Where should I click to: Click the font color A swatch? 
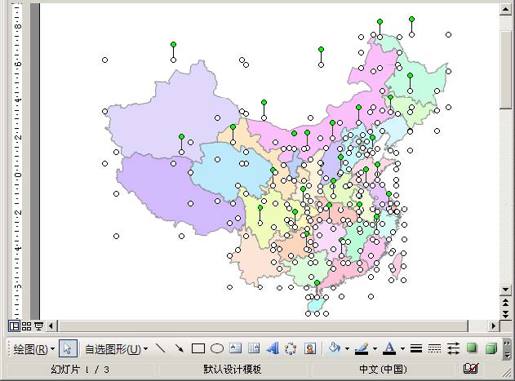(x=389, y=349)
